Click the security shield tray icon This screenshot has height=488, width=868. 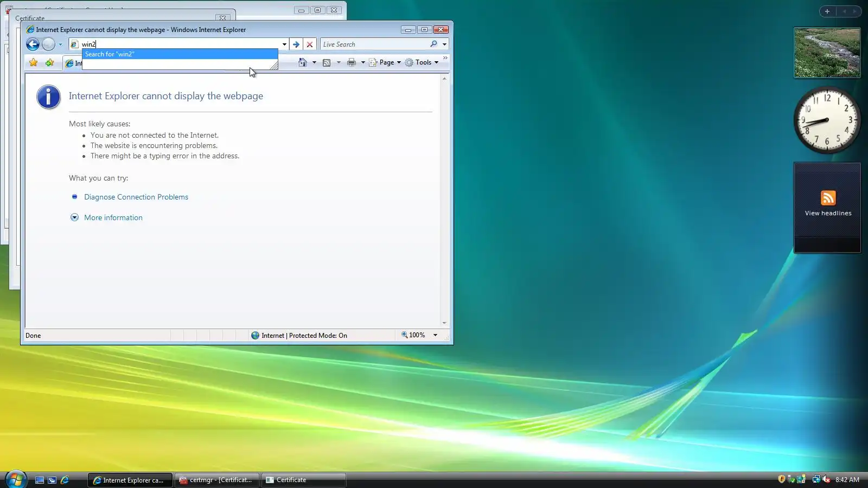click(781, 479)
